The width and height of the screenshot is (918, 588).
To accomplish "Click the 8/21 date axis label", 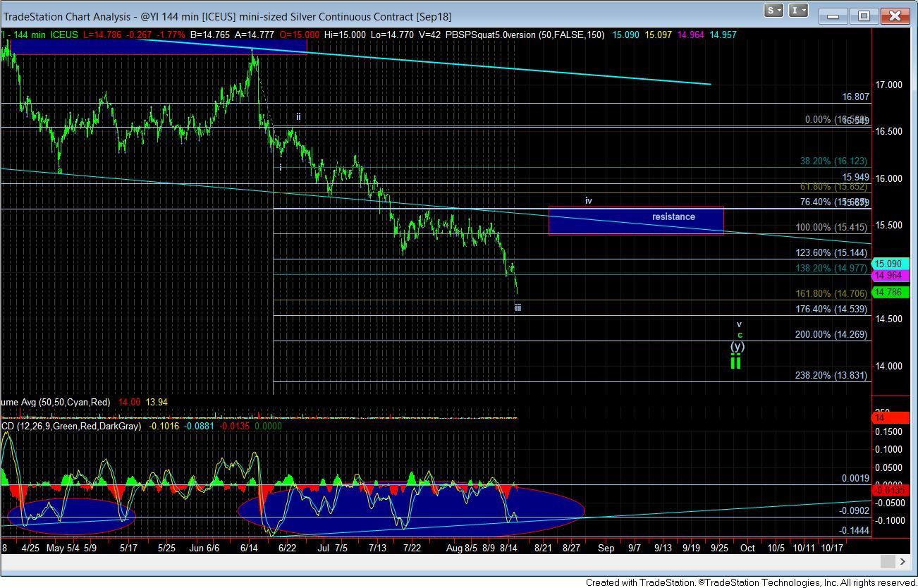I will (543, 547).
